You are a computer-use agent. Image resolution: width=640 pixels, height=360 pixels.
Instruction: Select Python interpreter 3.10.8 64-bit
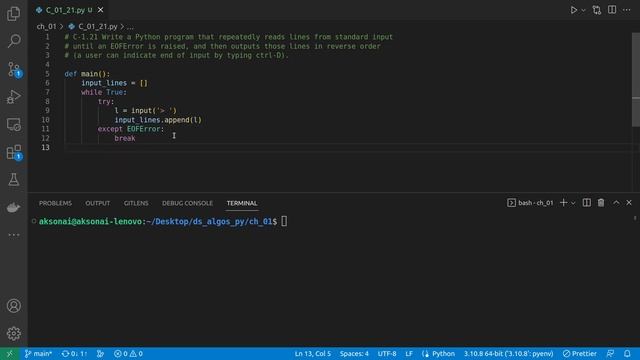508,353
